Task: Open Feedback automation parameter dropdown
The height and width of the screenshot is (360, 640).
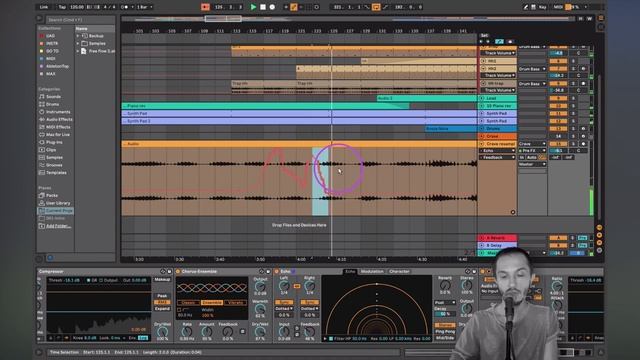Action: click(497, 158)
